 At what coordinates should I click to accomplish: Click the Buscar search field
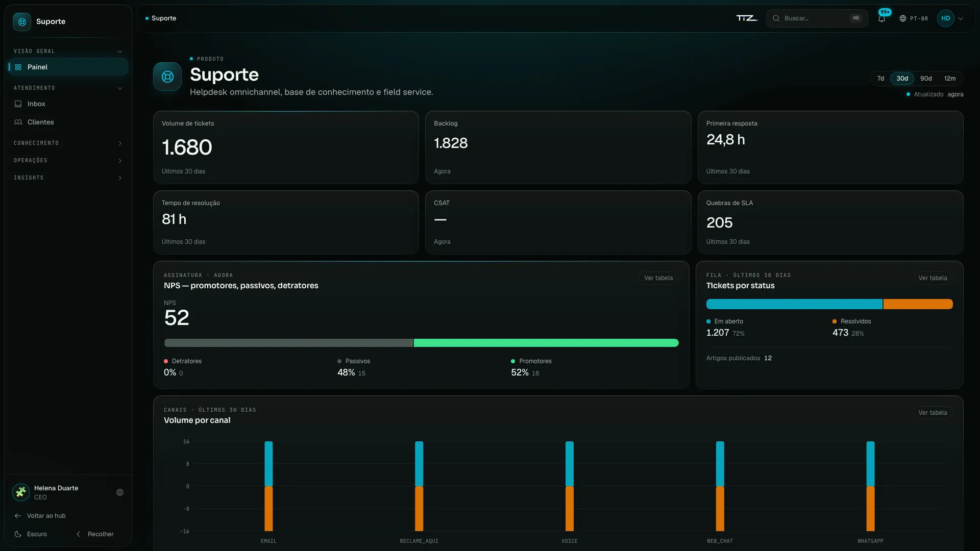(817, 18)
